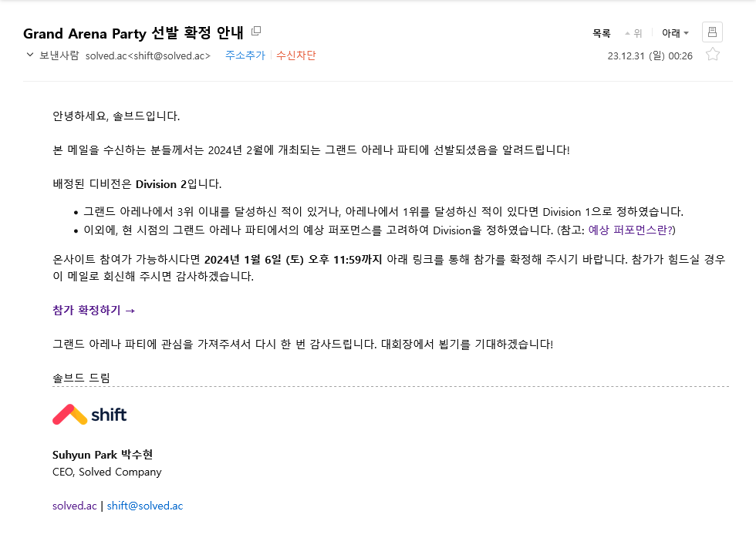
Task: Click the email date 23.12.31 timestamp
Action: click(x=650, y=55)
